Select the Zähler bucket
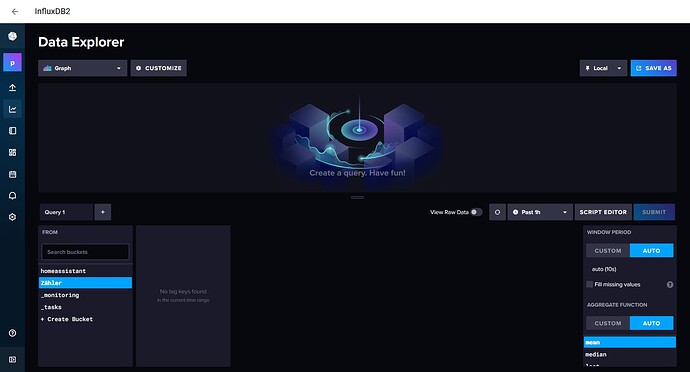This screenshot has height=372, width=690. pos(85,283)
